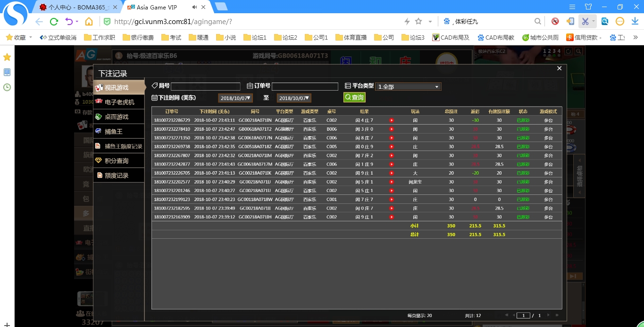Open 捕鱼王额度记录 in sidebar
Screen dimensions: 644x327
[119, 146]
